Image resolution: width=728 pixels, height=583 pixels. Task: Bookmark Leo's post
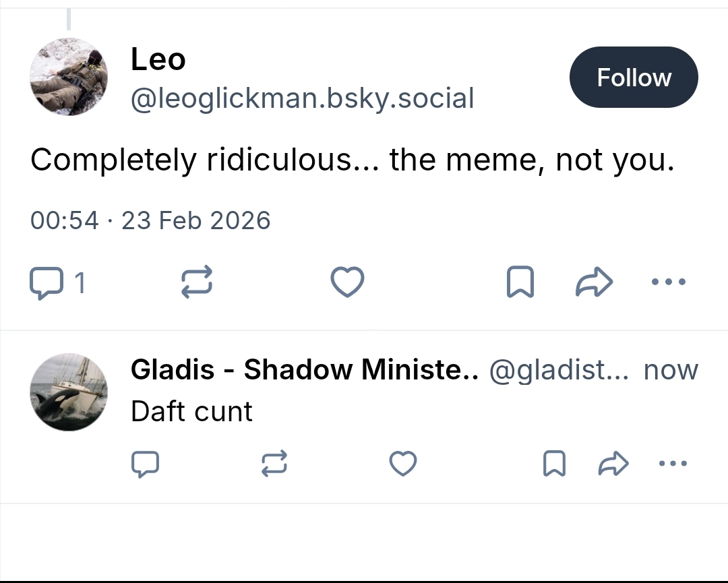tap(520, 282)
